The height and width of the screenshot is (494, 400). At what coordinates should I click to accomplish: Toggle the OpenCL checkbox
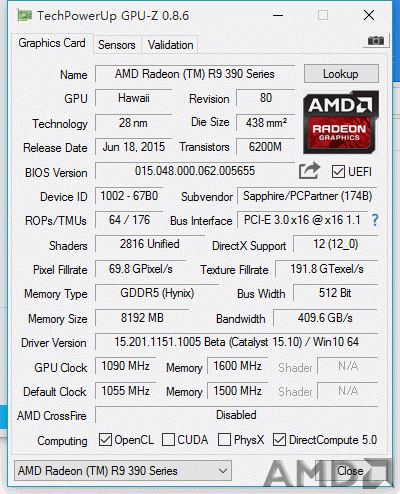pos(105,440)
